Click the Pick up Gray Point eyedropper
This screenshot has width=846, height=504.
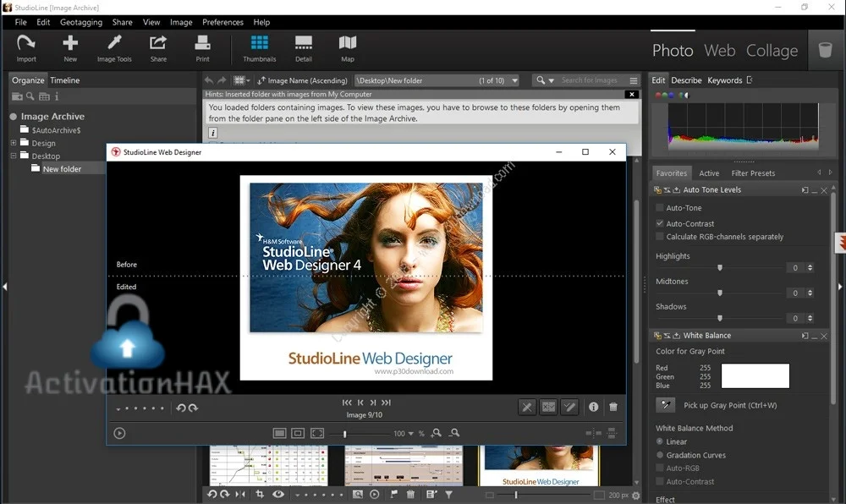click(x=665, y=405)
